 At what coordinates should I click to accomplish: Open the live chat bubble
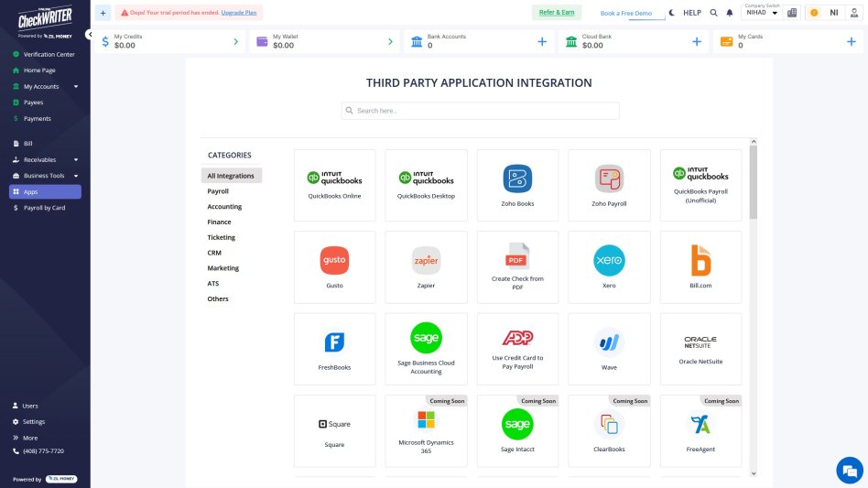pyautogui.click(x=849, y=471)
